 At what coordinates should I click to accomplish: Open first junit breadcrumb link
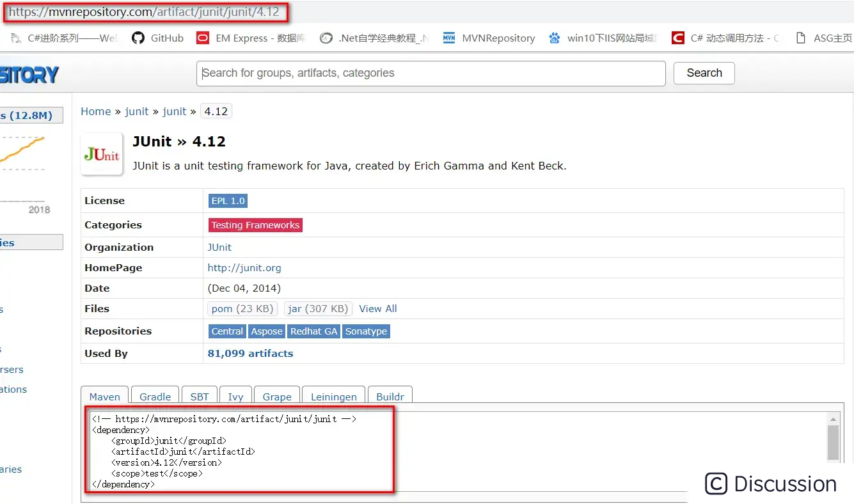(x=137, y=111)
